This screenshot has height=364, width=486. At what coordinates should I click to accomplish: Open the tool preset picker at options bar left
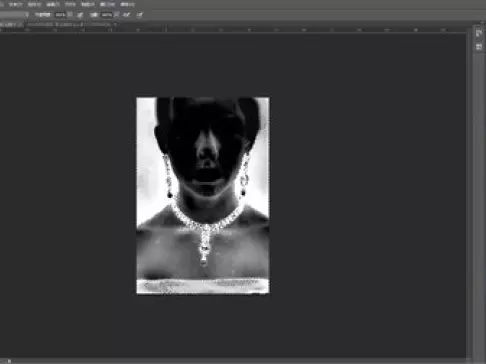(14, 15)
